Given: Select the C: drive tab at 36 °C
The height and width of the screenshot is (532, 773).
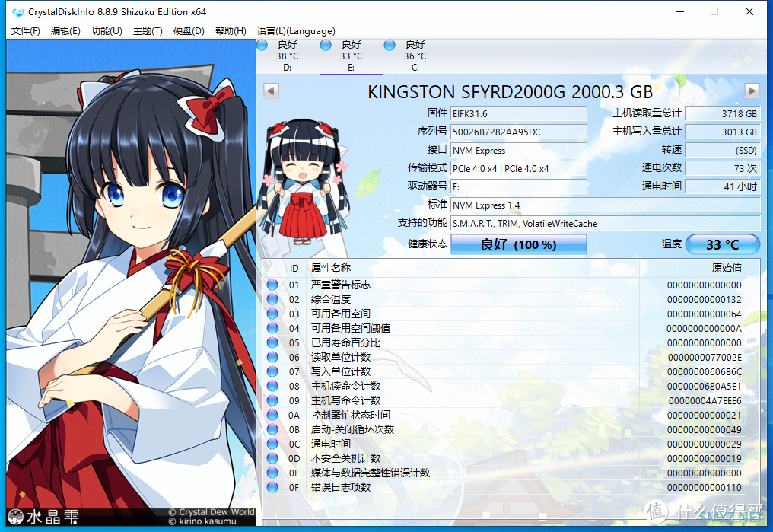Looking at the screenshot, I should click(415, 56).
